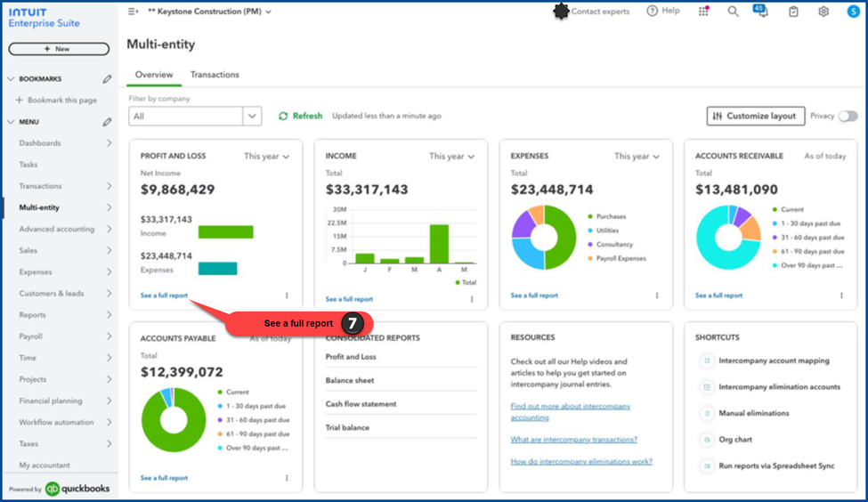Open Find out more about intercompany accounting
Viewport: 868px width, 502px height.
[x=570, y=412]
